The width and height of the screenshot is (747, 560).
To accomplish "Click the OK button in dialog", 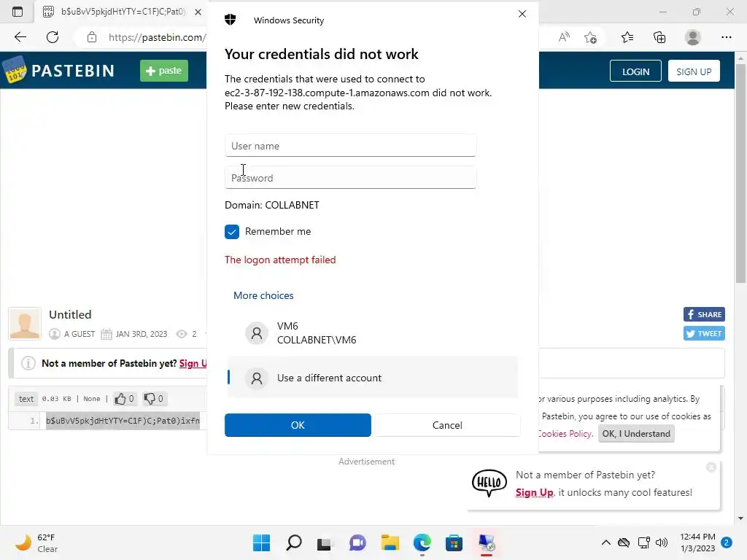I will click(x=298, y=425).
